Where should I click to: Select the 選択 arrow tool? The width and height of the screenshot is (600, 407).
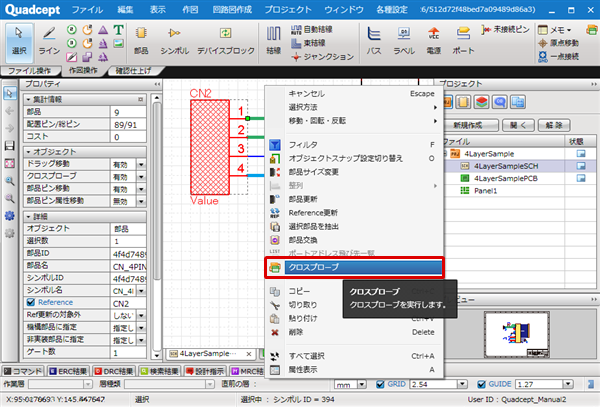coord(19,41)
